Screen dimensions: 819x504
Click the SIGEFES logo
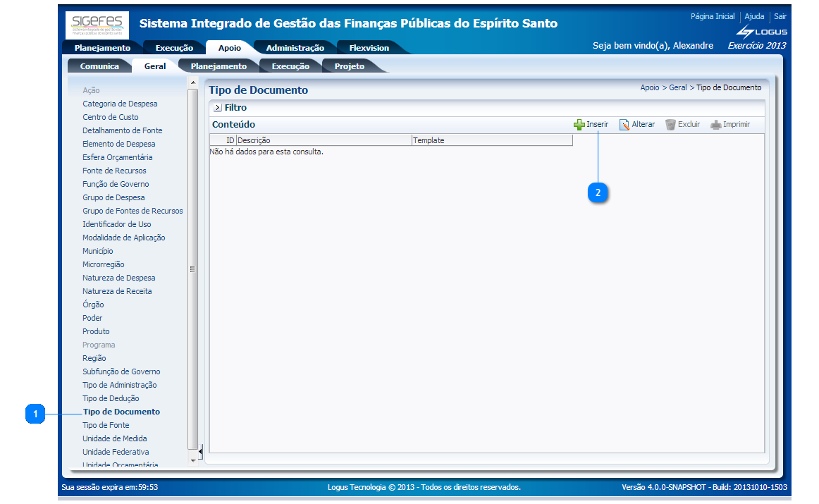97,25
